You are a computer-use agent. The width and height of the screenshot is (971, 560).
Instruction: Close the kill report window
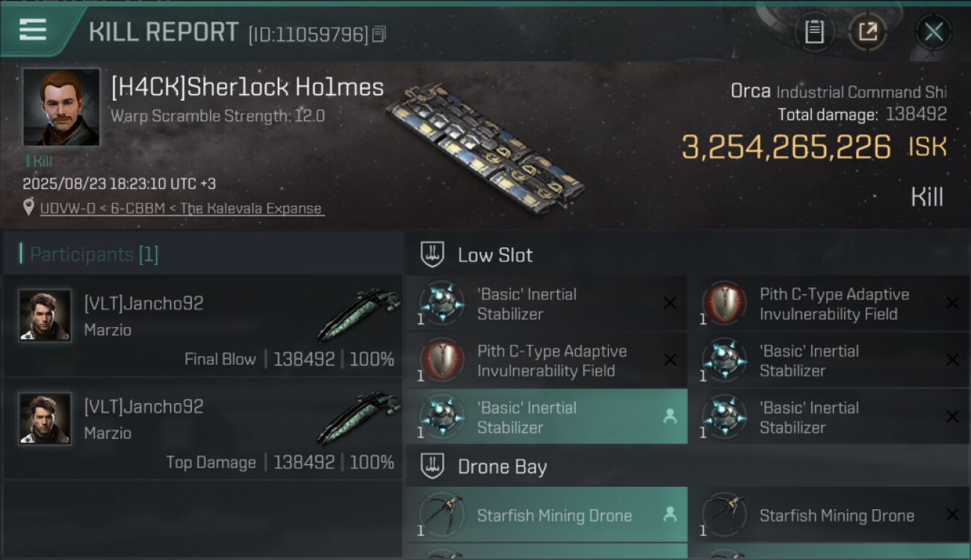tap(933, 31)
